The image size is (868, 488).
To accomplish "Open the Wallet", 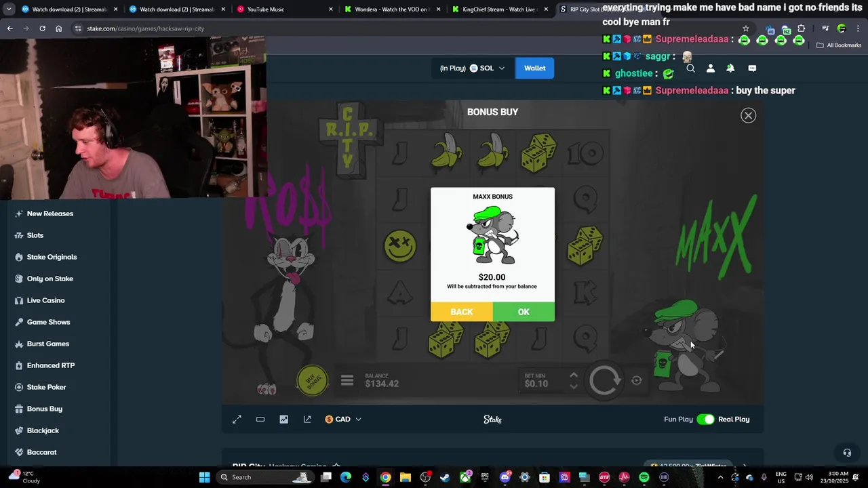I will pos(534,68).
